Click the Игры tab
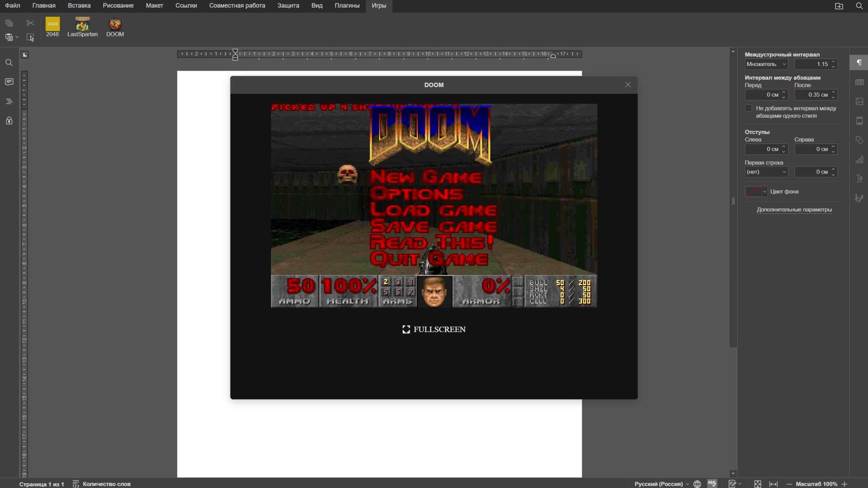The image size is (868, 488). click(x=379, y=5)
